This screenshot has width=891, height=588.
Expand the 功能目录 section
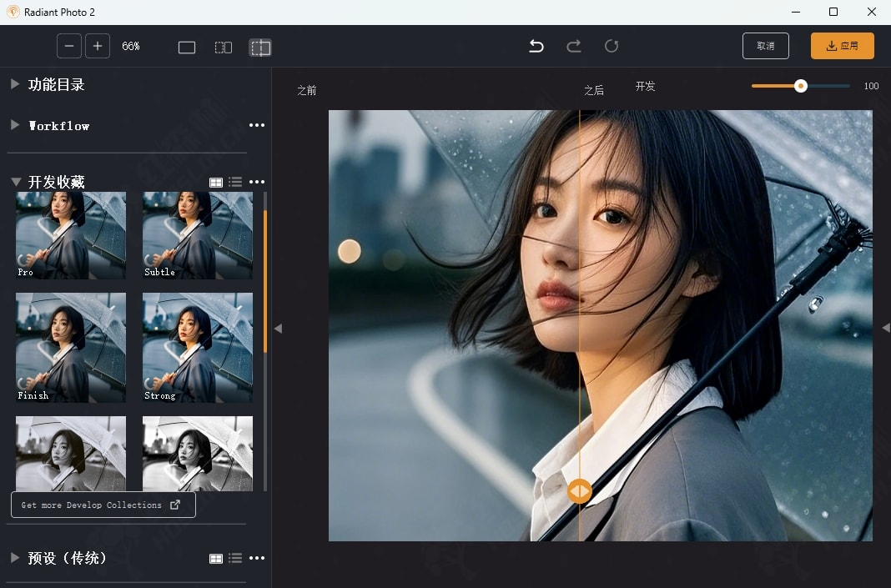click(x=15, y=84)
